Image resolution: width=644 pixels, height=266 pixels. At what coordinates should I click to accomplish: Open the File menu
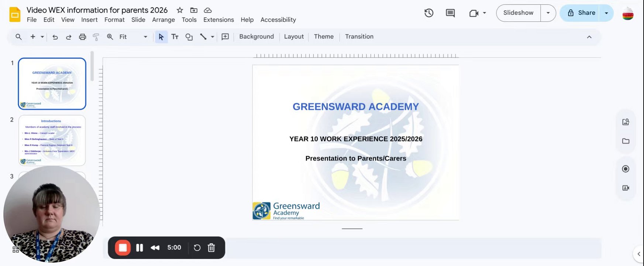32,20
